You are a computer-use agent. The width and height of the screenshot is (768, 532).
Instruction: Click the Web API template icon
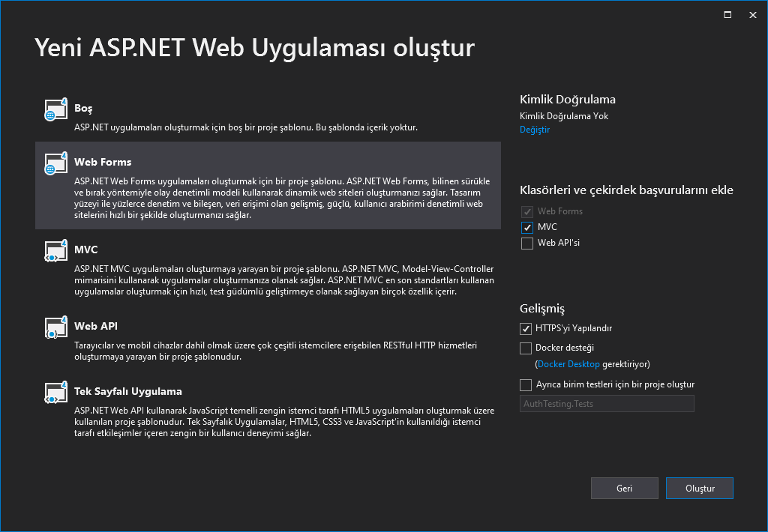tap(55, 327)
